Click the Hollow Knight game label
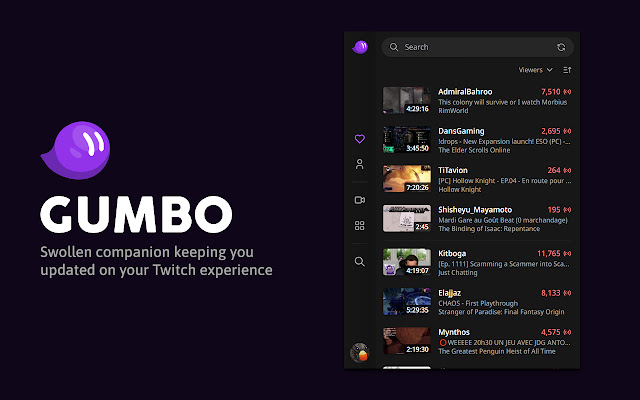The height and width of the screenshot is (400, 640). point(460,189)
